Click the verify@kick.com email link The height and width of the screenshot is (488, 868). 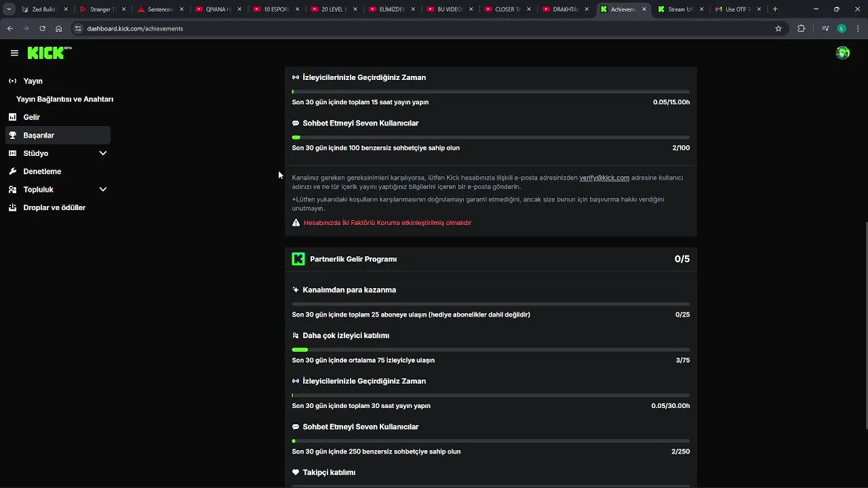tap(604, 178)
